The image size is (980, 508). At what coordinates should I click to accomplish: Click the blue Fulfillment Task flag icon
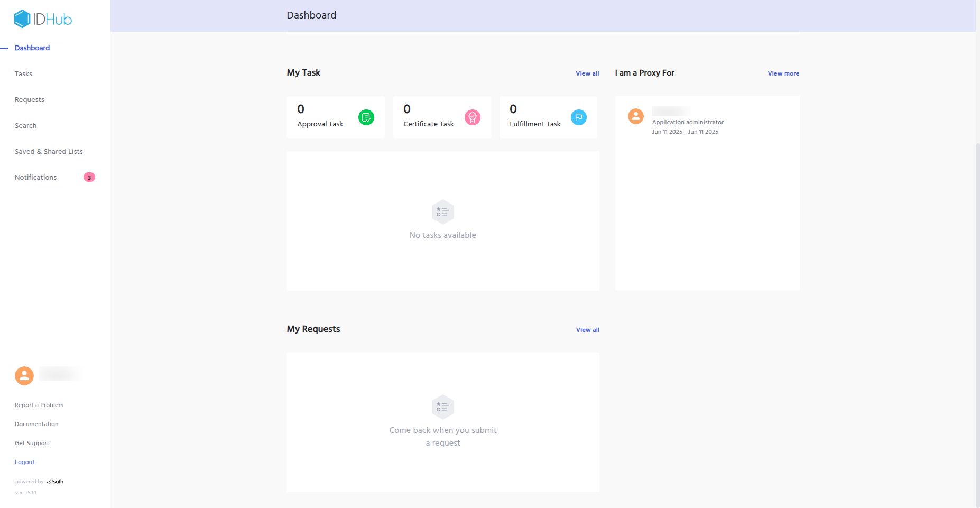coord(579,117)
